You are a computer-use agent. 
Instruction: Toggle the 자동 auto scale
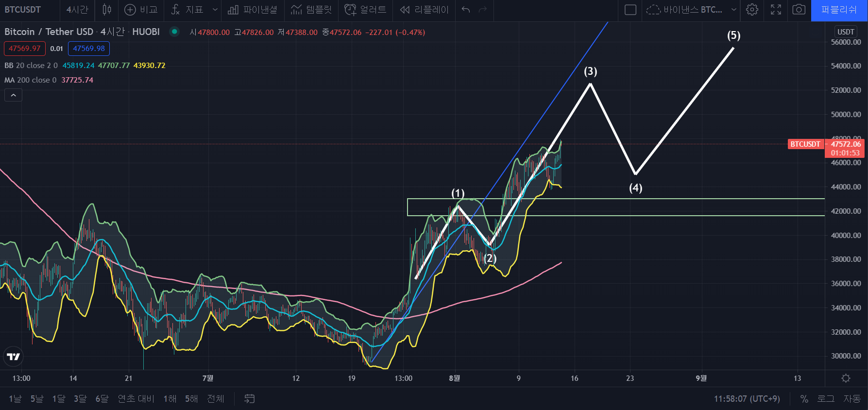(x=852, y=399)
